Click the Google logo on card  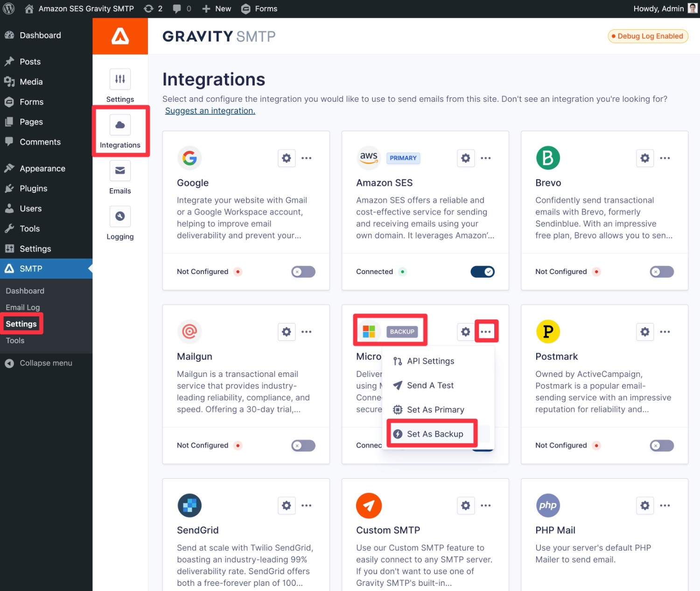189,158
